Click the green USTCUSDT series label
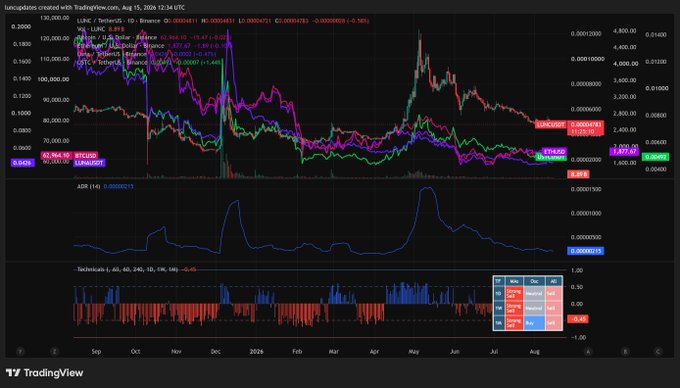This screenshot has height=388, width=680. point(551,157)
